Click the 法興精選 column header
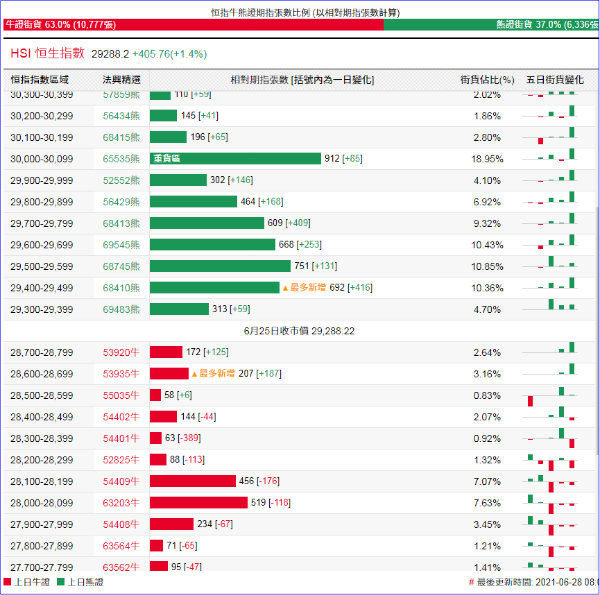 tap(121, 80)
